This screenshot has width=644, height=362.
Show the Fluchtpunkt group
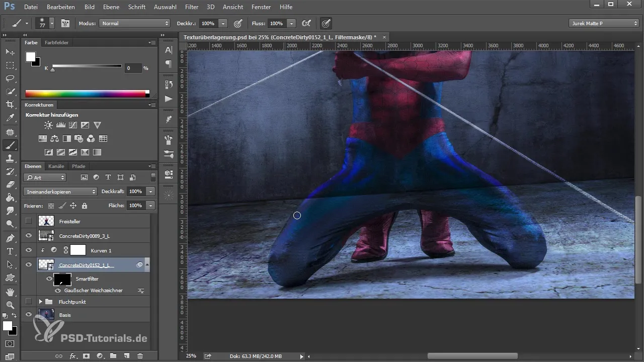point(28,302)
